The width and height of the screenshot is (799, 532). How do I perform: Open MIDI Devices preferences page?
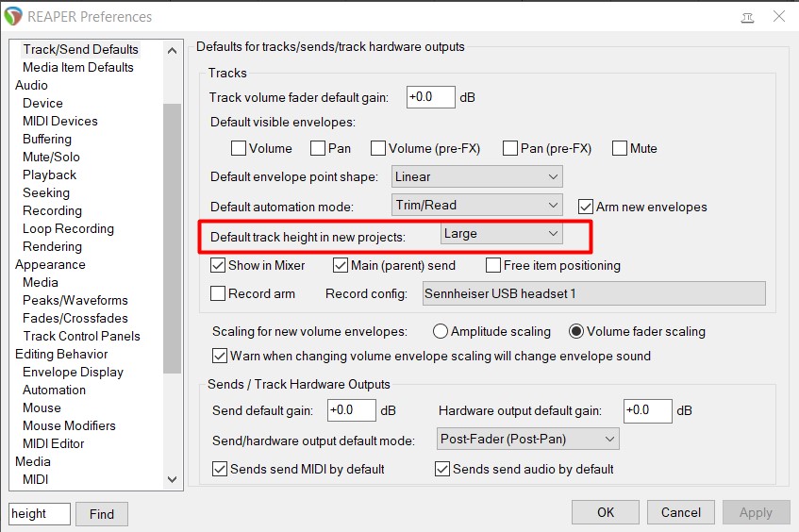click(x=60, y=121)
